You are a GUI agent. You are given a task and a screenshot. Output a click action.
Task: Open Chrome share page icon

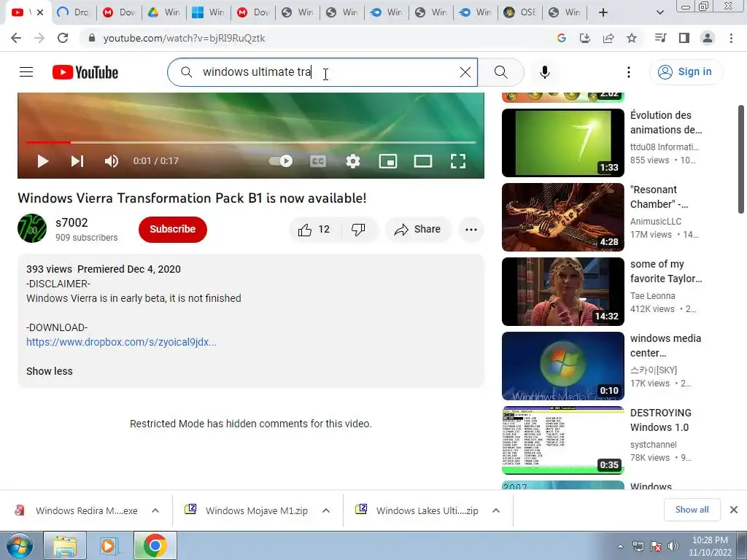(x=608, y=38)
